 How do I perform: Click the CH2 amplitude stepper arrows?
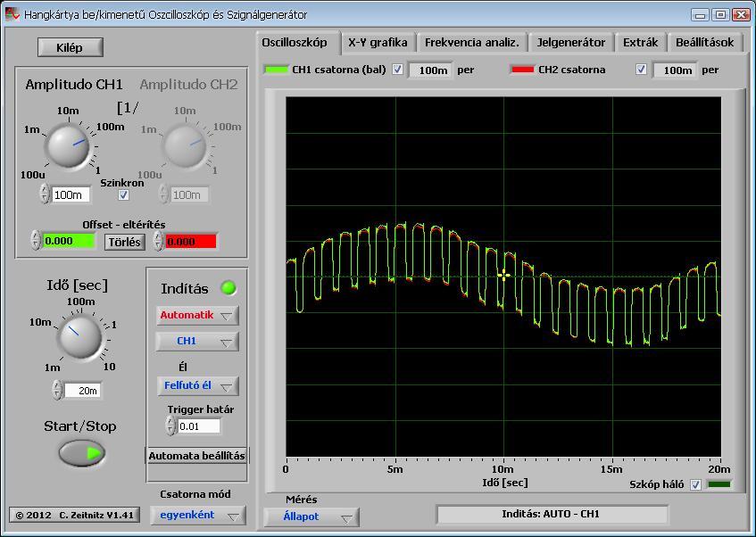pos(163,194)
